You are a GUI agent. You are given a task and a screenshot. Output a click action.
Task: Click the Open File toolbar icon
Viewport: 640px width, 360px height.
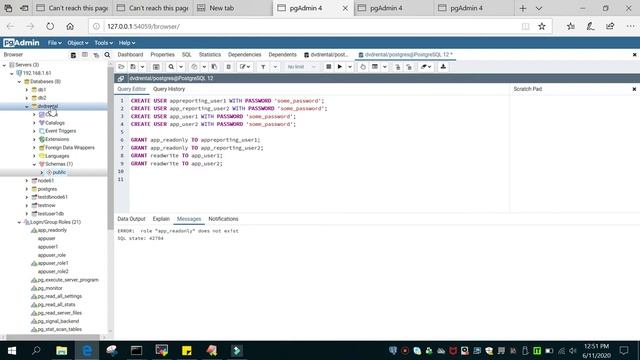coord(121,67)
